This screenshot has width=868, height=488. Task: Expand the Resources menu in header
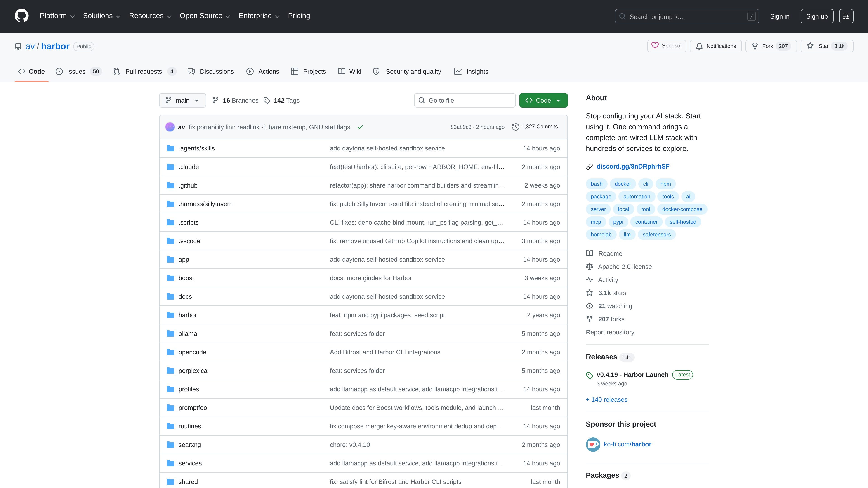tap(150, 16)
